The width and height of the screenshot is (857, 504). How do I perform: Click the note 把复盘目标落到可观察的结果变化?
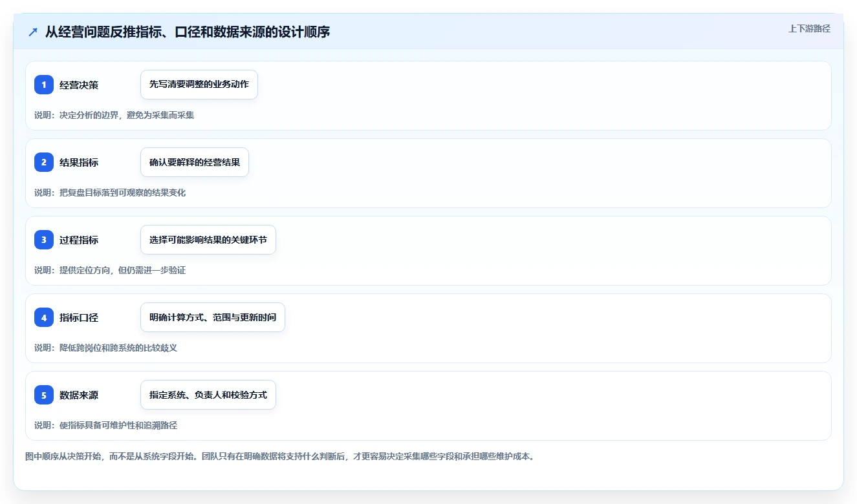(x=122, y=193)
